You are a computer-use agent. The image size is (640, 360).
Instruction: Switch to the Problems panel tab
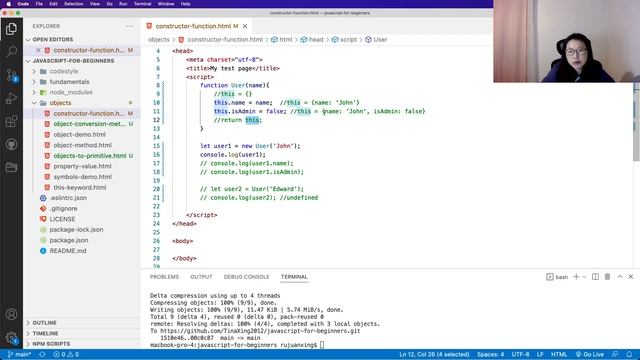[164, 277]
